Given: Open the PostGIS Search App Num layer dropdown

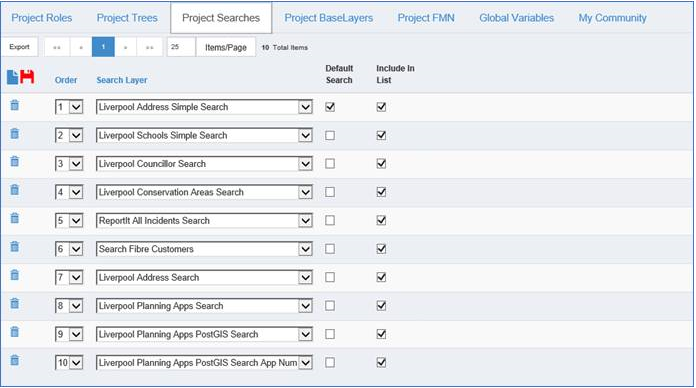Looking at the screenshot, I should 204,363.
